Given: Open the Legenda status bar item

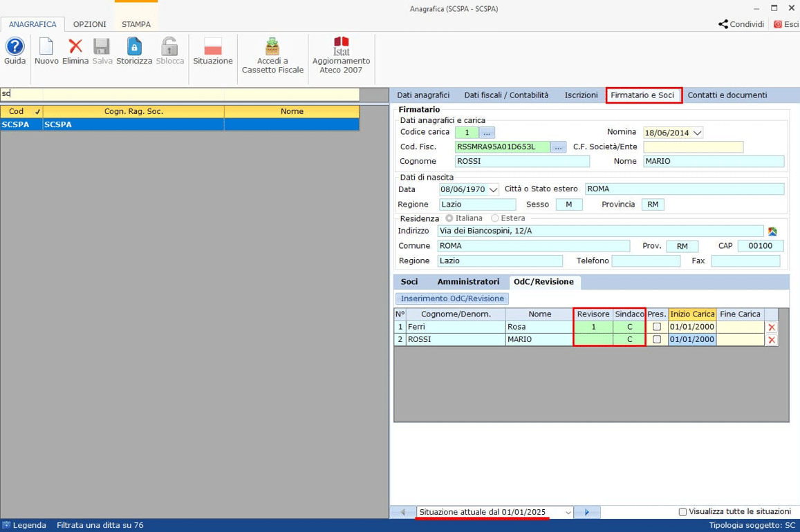Looking at the screenshot, I should 24,525.
